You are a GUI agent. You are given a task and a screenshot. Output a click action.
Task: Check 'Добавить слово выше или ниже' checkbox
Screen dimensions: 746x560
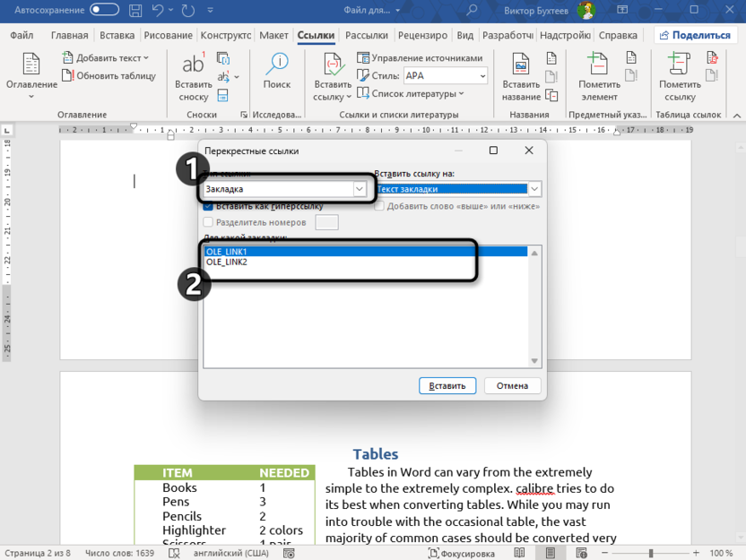(379, 206)
